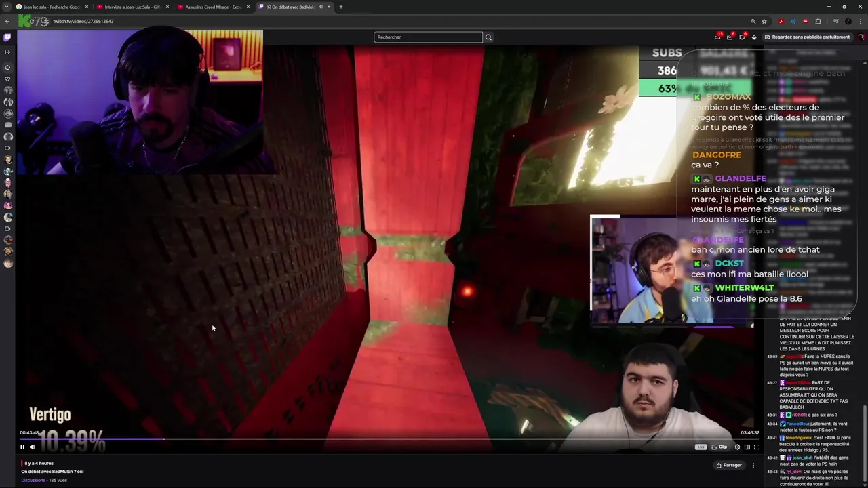Open whispers icon in top bar
This screenshot has width=868, height=488.
pyautogui.click(x=742, y=37)
